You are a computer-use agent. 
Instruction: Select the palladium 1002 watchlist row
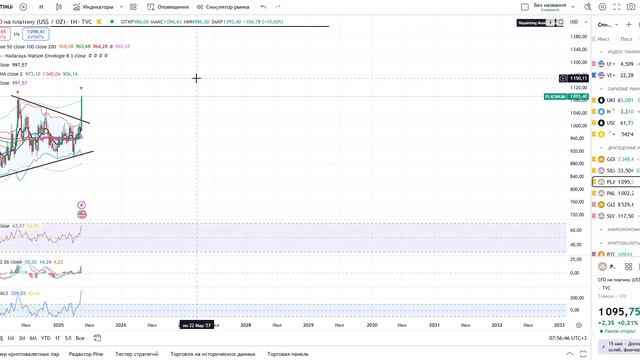coord(616,193)
